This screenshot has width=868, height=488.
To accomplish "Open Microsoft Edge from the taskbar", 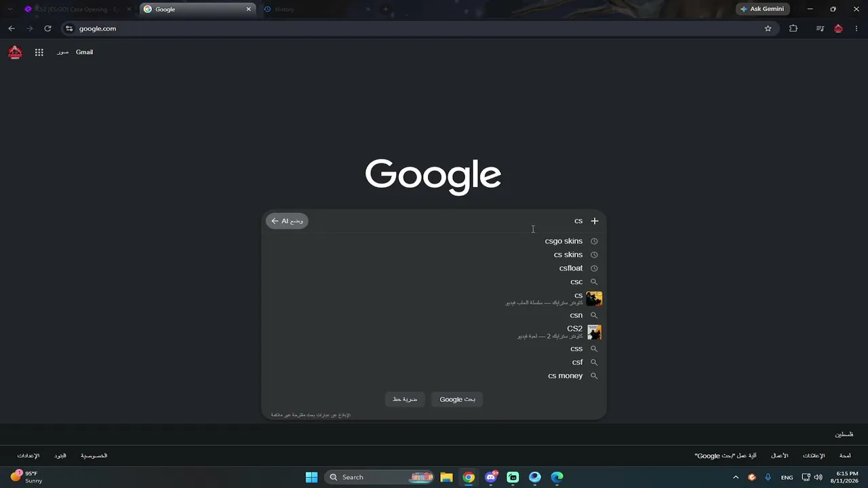I will (557, 477).
